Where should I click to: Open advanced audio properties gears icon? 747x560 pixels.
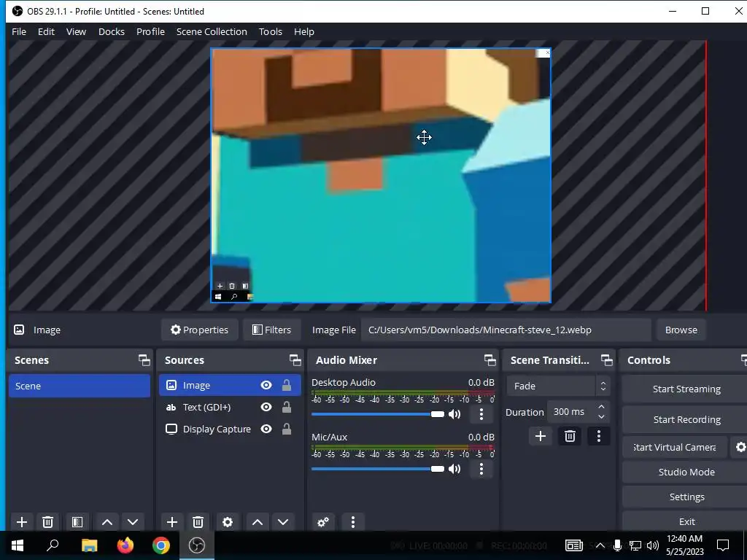[323, 522]
